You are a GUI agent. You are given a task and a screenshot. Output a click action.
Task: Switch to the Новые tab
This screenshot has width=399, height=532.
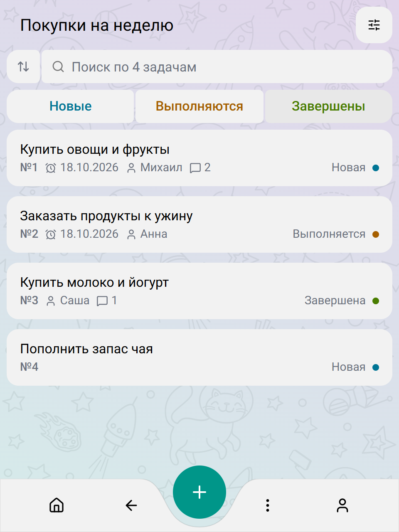[x=70, y=106]
